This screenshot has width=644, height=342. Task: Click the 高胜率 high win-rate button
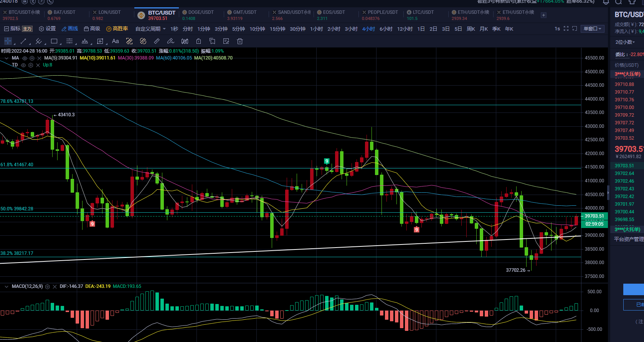(117, 29)
